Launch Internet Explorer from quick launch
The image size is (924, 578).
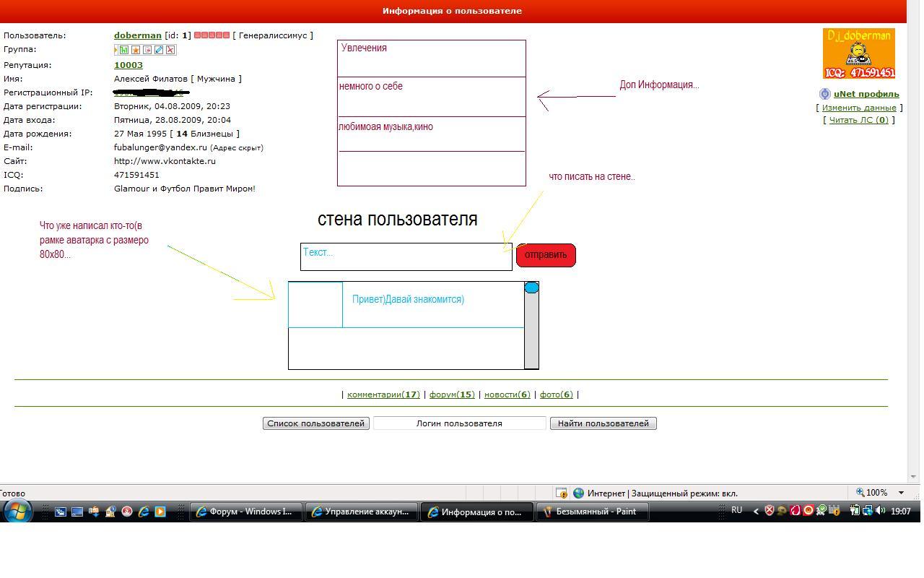(144, 512)
